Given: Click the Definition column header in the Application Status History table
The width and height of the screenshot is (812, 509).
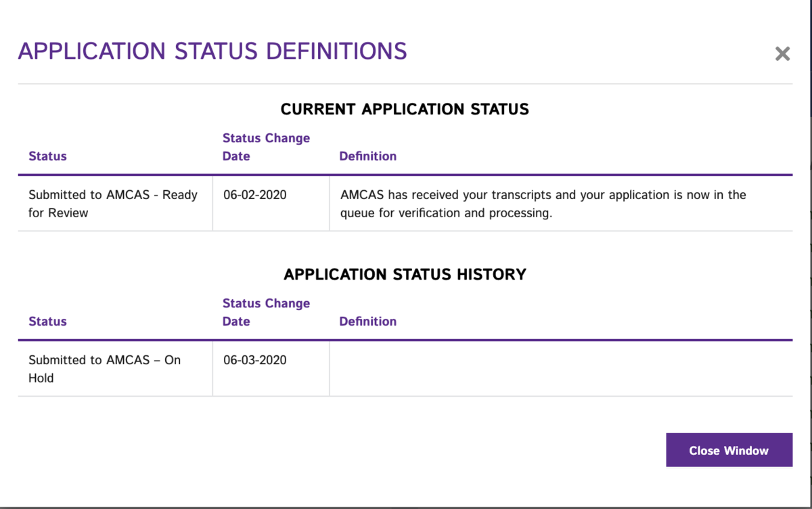Looking at the screenshot, I should point(367,322).
